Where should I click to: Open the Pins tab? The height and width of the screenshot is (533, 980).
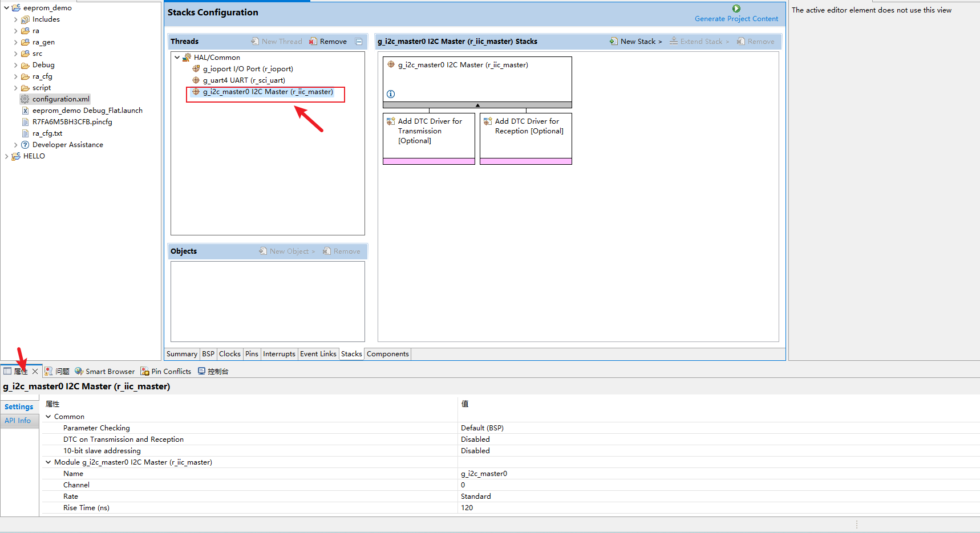(252, 354)
